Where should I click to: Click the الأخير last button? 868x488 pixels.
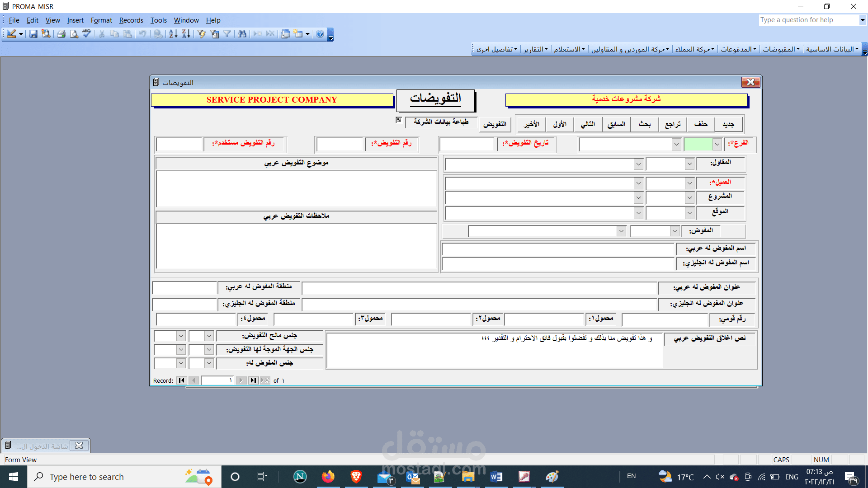click(532, 124)
